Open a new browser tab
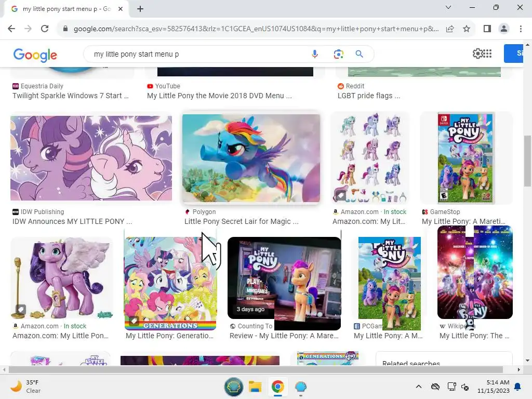This screenshot has width=532, height=399. pos(140,9)
